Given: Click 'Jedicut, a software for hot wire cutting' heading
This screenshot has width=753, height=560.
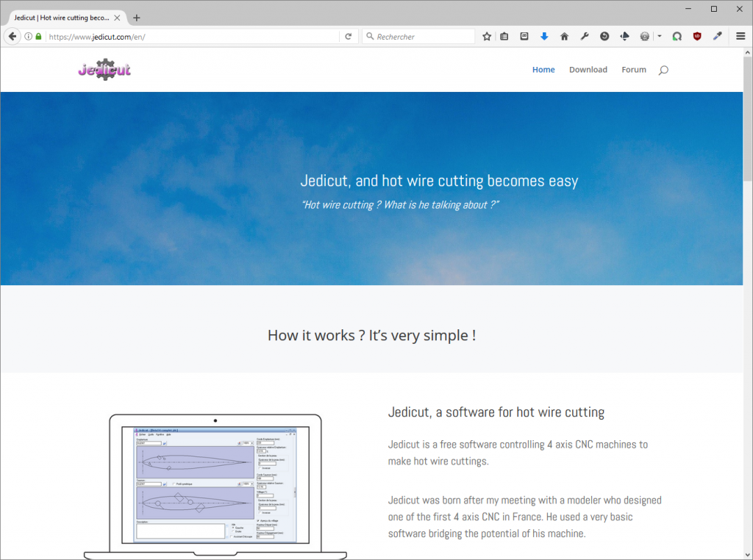Looking at the screenshot, I should (x=496, y=412).
